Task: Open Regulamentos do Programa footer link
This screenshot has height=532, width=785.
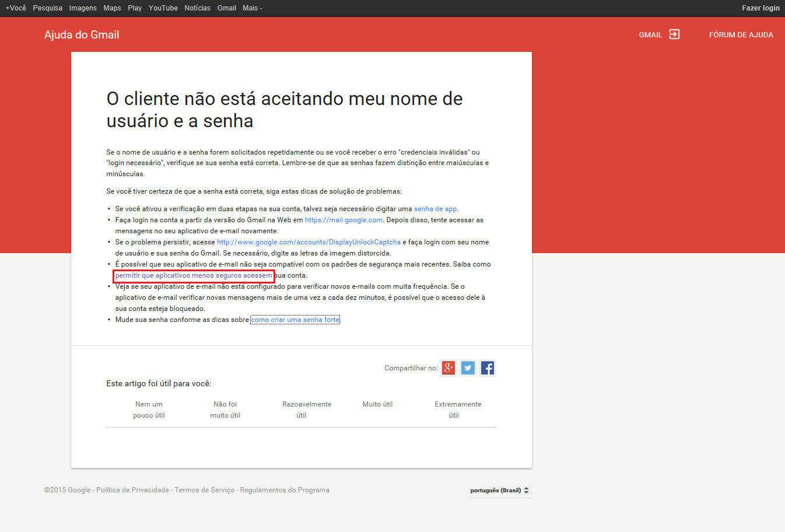Action: [285, 490]
